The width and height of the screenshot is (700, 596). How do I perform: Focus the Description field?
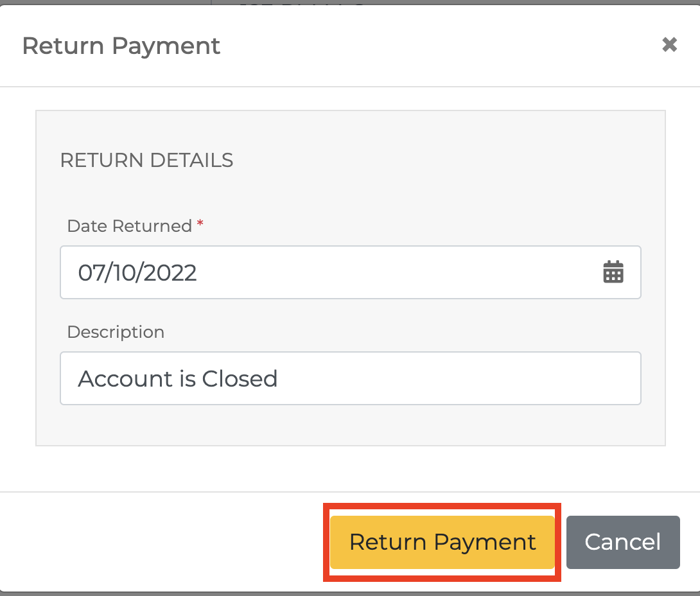[350, 378]
